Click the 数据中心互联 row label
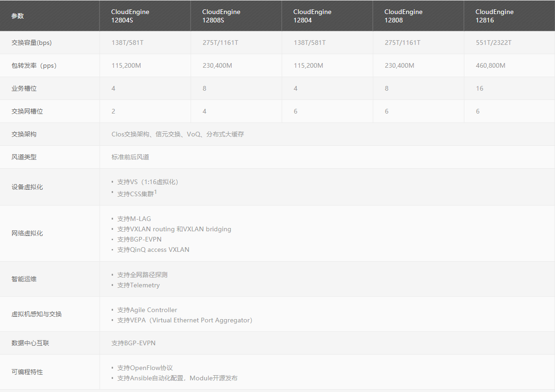This screenshot has width=555, height=392. 30,343
